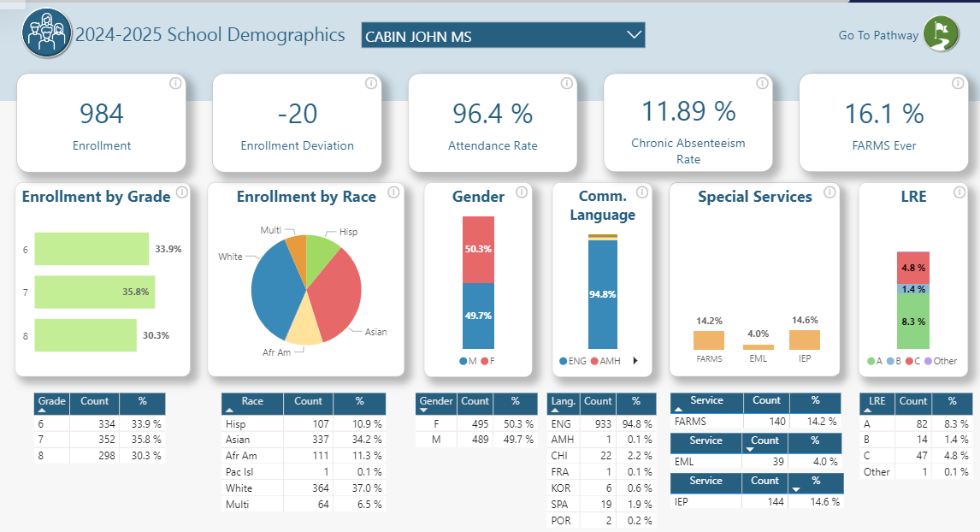This screenshot has height=532, width=980.
Task: Click the FARMS bar in Special Services
Action: 709,340
